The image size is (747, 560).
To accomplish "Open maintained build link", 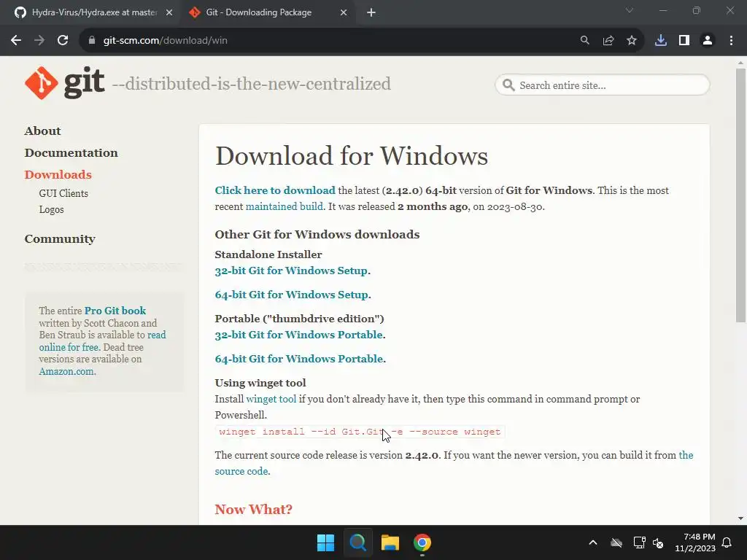I will point(285,206).
